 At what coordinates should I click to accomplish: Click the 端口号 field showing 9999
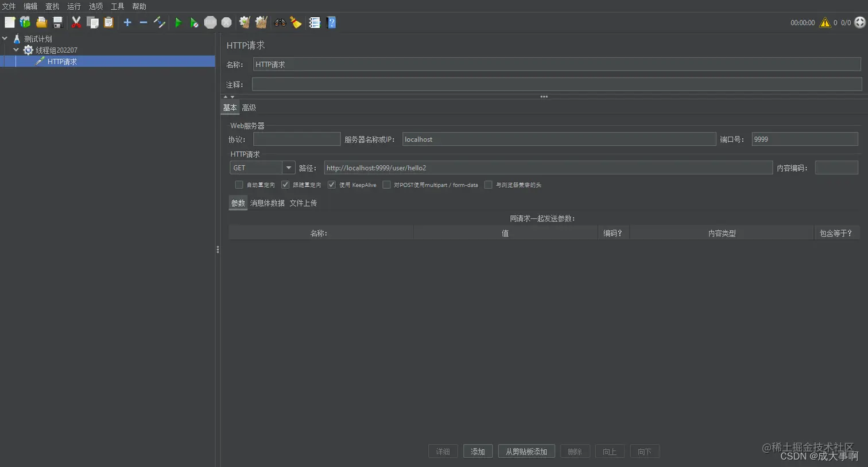[805, 139]
